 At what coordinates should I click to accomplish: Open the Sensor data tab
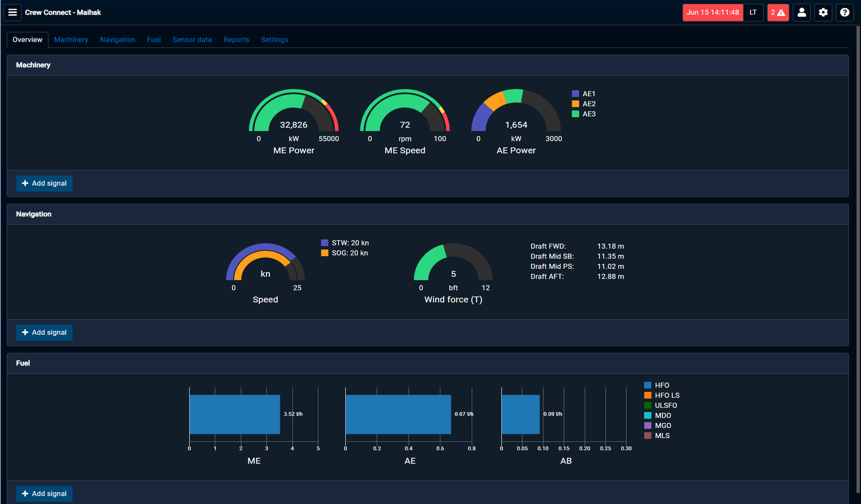pos(192,39)
